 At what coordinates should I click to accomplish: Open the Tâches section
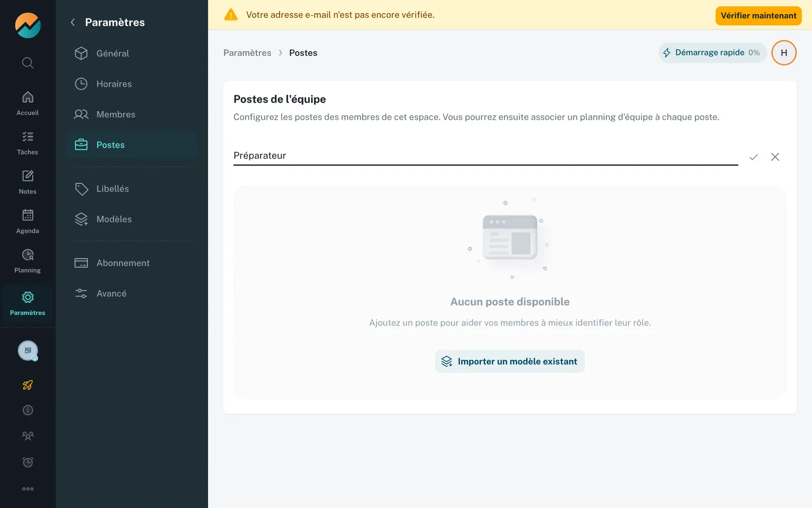[27, 143]
